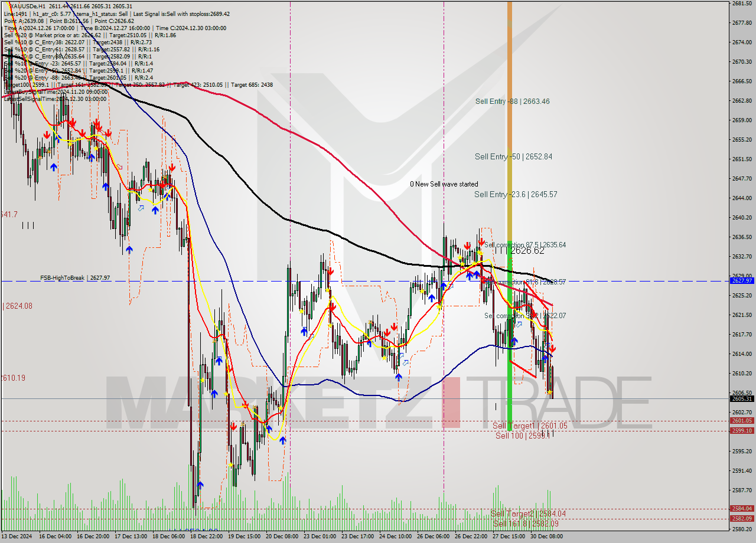The image size is (756, 543).
Task: Click the red 2582.09 price tag on axis
Action: click(742, 519)
